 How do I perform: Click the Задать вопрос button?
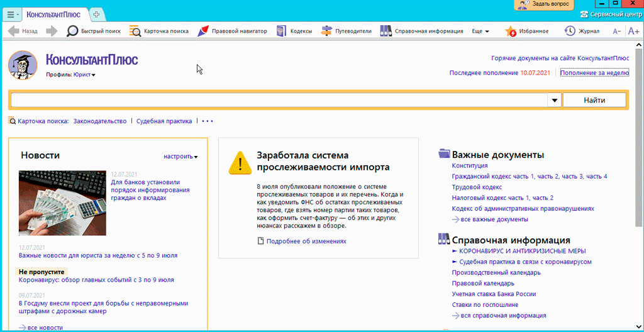pos(544,4)
